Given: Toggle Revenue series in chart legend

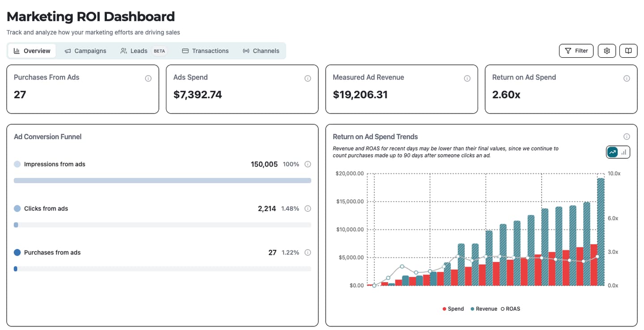Looking at the screenshot, I should pos(484,309).
